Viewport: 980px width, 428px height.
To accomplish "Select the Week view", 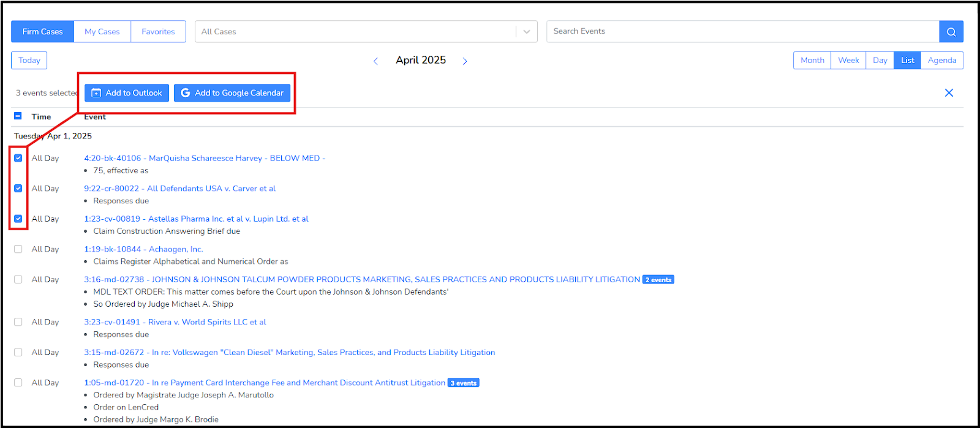I will tap(848, 60).
